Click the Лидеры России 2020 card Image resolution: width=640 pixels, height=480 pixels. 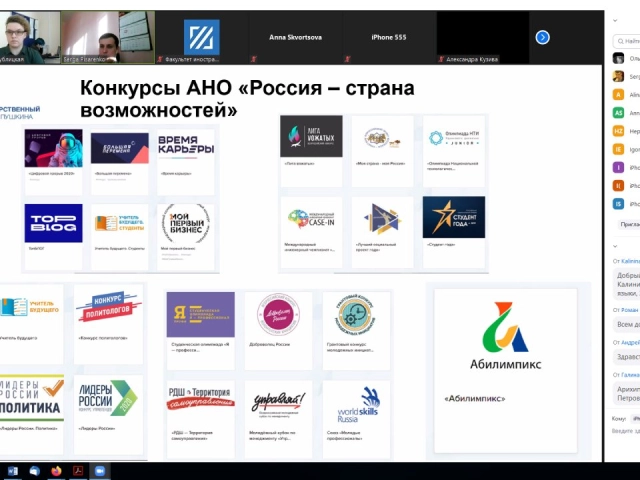point(109,415)
